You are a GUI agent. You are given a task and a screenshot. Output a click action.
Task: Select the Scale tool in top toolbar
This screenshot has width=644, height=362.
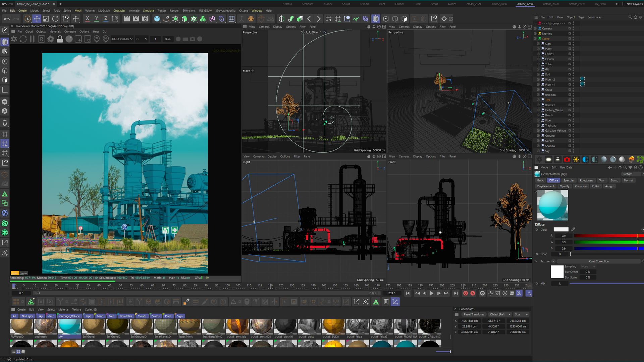[x=46, y=19]
